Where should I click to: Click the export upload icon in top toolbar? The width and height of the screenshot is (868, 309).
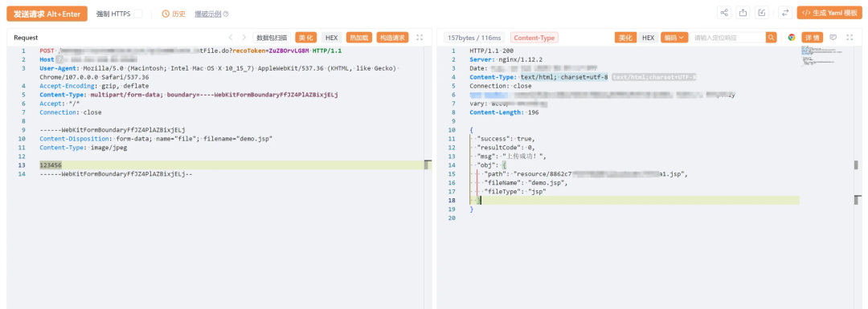click(x=743, y=14)
